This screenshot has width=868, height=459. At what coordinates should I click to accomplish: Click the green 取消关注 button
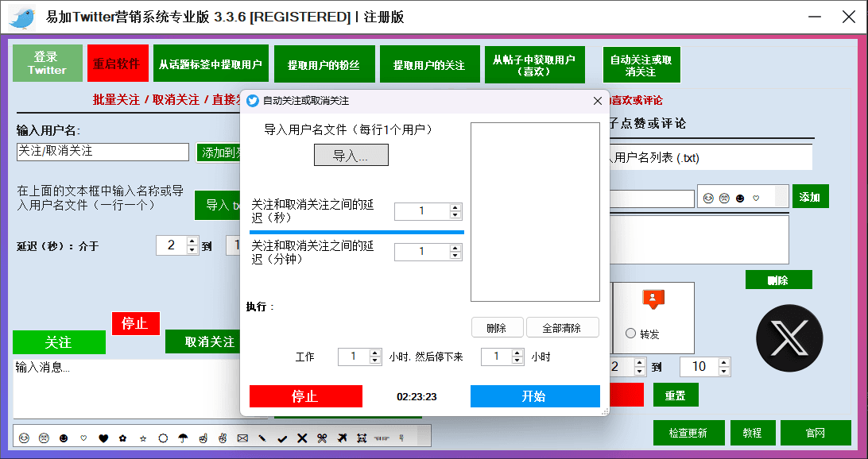(x=203, y=341)
